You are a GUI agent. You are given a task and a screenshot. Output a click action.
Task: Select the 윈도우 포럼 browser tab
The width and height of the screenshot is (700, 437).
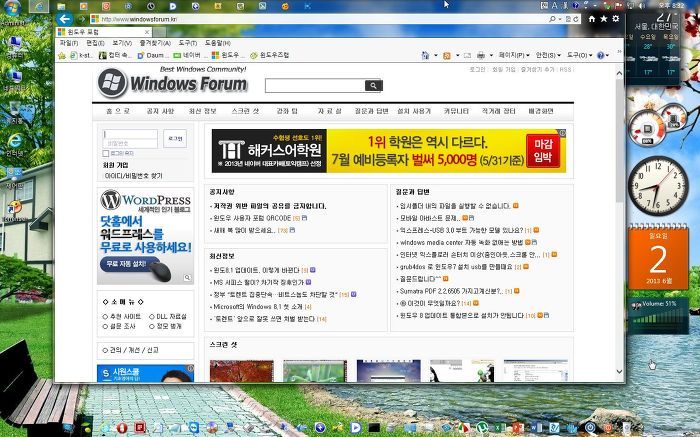(x=104, y=32)
